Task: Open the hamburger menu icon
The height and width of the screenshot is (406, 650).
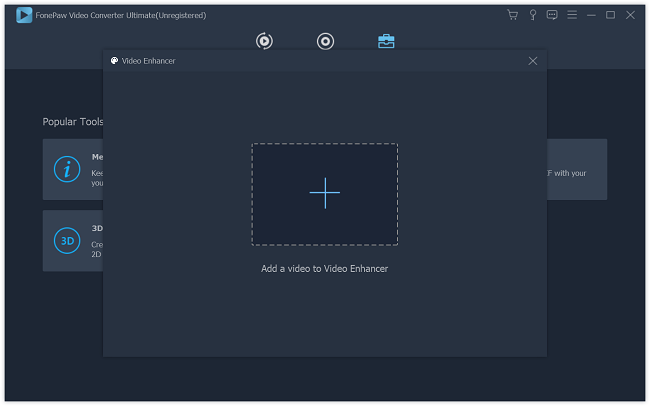Action: point(572,15)
